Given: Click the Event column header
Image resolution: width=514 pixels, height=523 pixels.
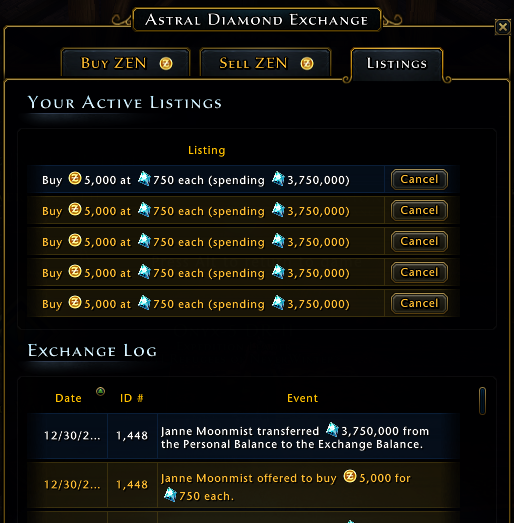Looking at the screenshot, I should [303, 398].
